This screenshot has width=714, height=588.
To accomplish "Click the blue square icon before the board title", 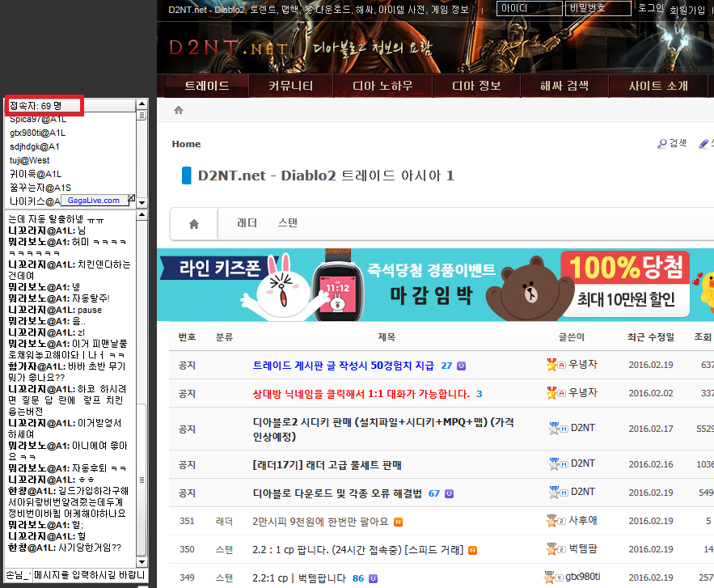I will point(186,176).
